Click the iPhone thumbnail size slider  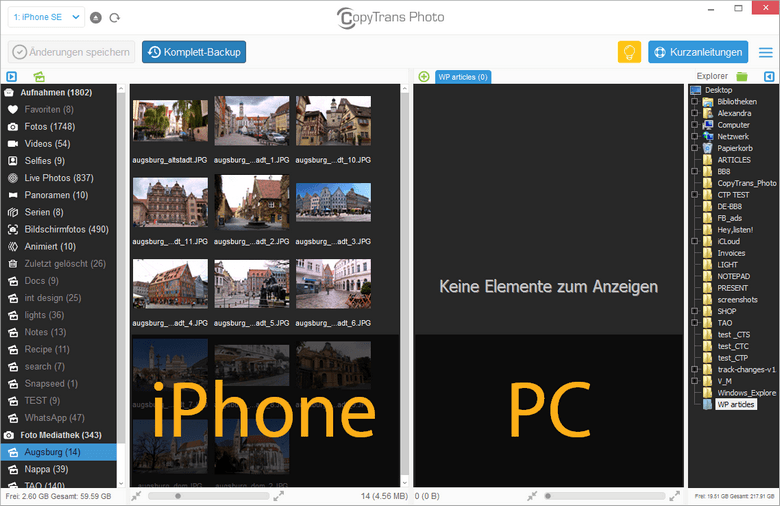(209, 496)
